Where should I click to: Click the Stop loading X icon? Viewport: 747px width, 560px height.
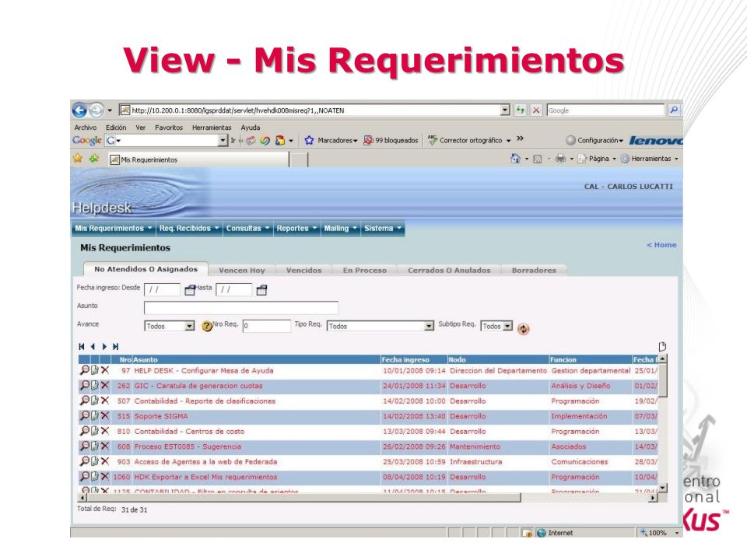(536, 110)
